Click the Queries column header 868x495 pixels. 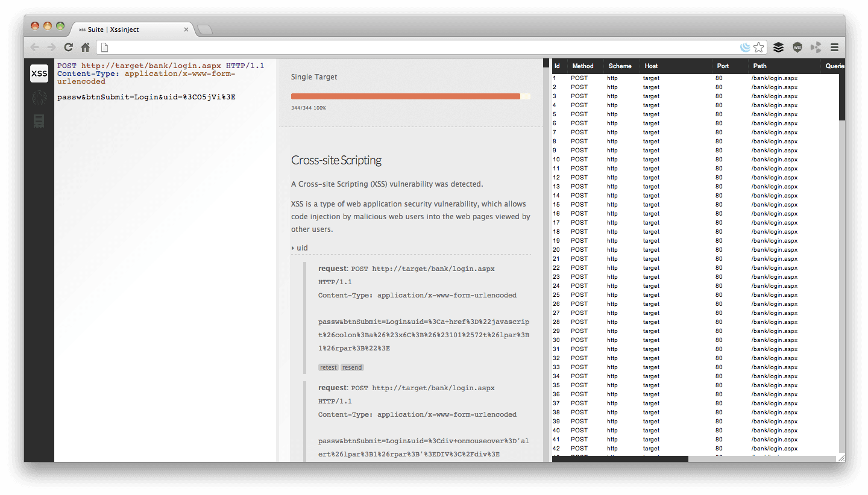coord(832,66)
